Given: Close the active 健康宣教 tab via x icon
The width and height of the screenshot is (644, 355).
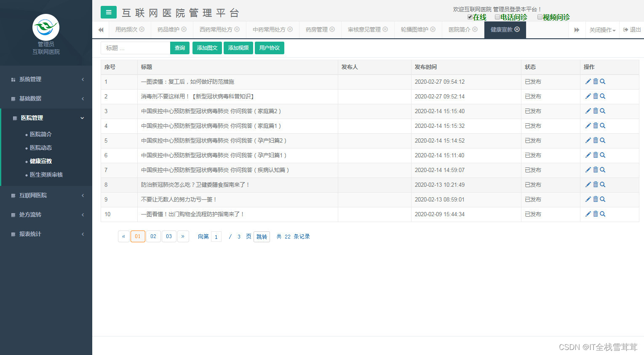Looking at the screenshot, I should click(x=517, y=29).
